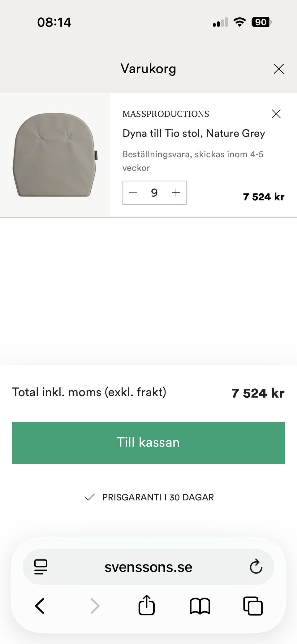Tap the svenssons.se address bar
The image size is (297, 644).
click(x=148, y=567)
